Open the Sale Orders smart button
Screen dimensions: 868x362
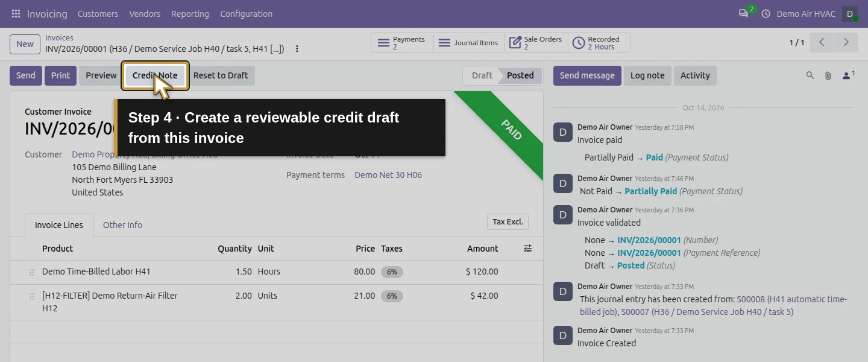[536, 43]
